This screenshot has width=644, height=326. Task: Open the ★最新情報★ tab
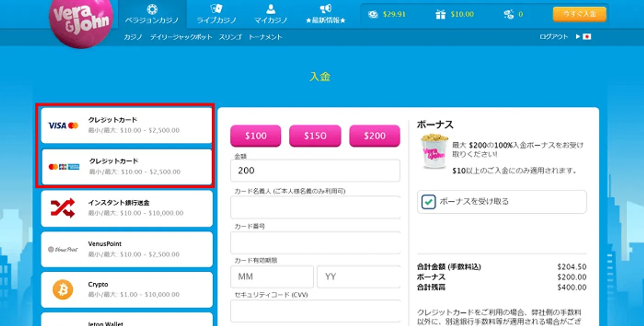pos(326,14)
